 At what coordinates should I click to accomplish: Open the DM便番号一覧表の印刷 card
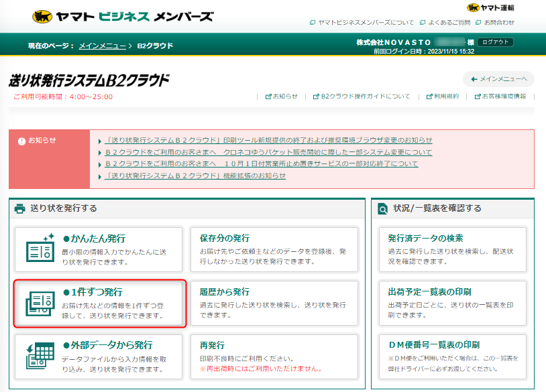(453, 357)
